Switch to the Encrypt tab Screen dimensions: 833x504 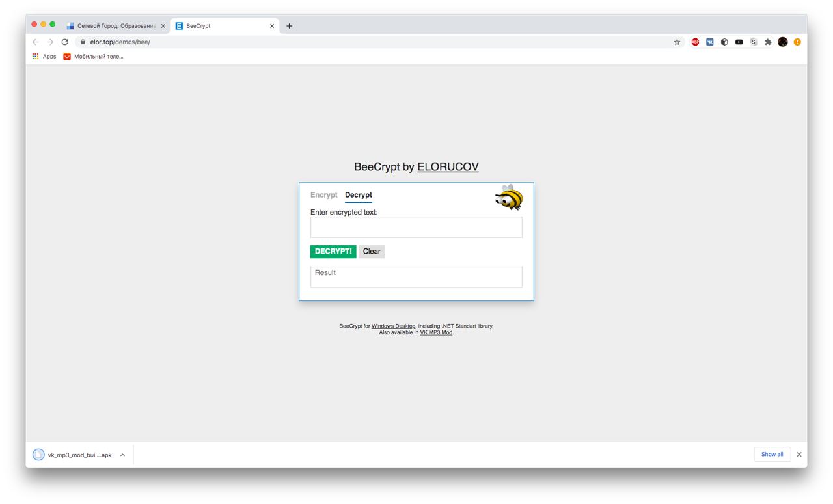pos(324,195)
